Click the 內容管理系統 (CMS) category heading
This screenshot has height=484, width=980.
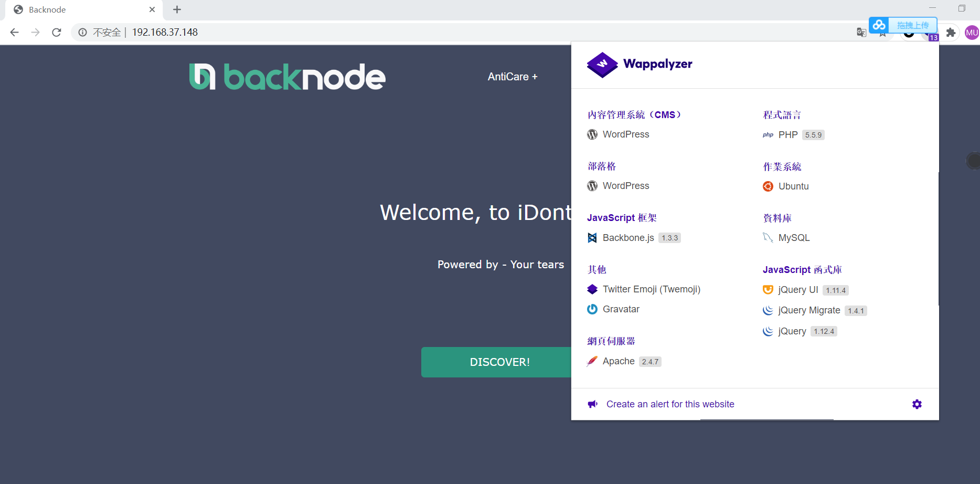tap(634, 114)
